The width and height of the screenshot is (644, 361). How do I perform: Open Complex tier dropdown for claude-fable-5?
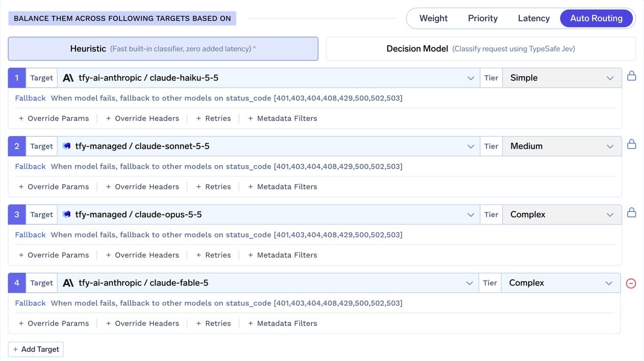click(561, 283)
